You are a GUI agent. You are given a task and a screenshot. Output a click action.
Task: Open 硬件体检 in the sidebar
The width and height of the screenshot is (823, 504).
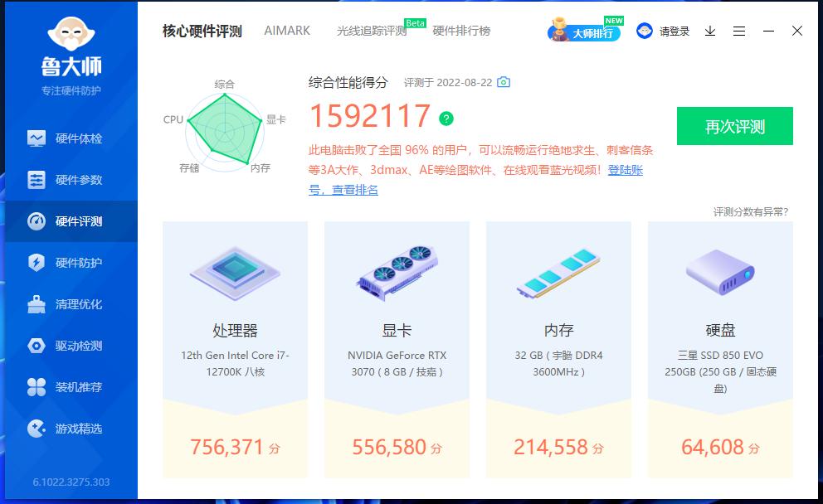tap(71, 138)
